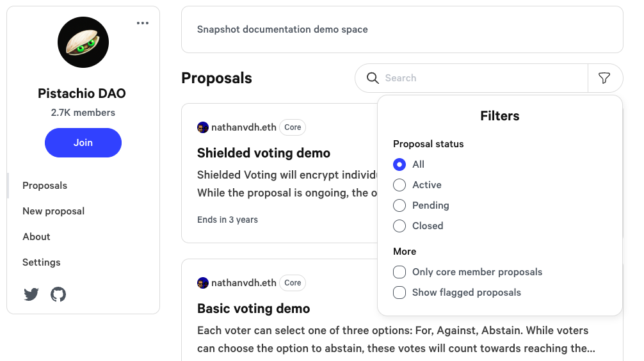
Task: Select the Active proposal status
Action: (399, 185)
